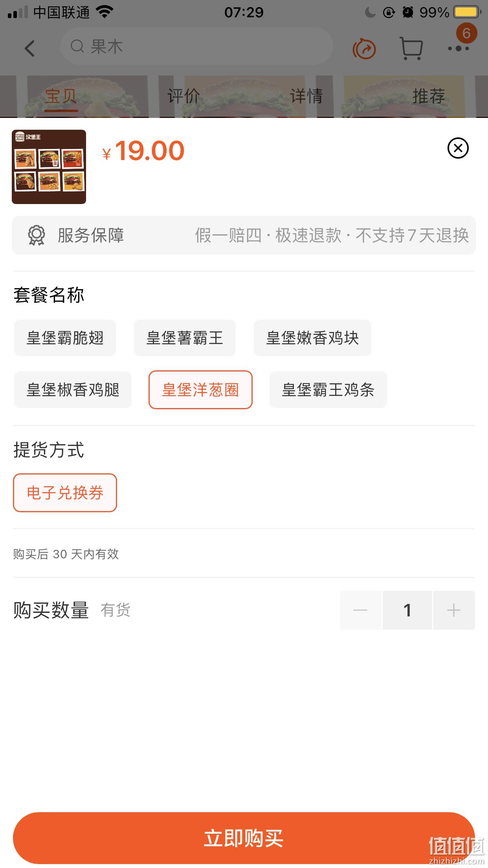The width and height of the screenshot is (488, 868).
Task: Toggle the 皇堡洋葱圈 selected option
Action: (200, 390)
